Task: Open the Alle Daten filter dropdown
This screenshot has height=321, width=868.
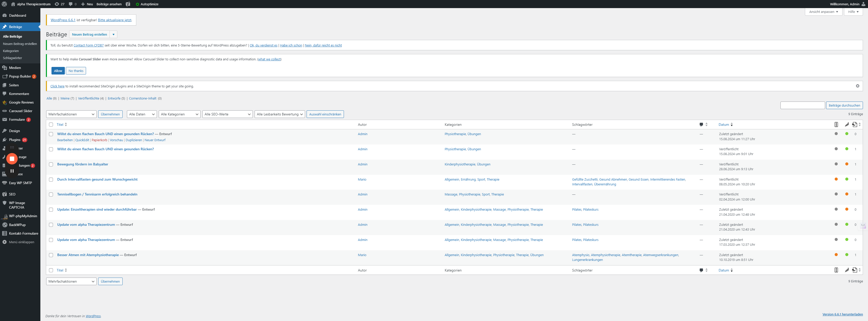Action: pos(142,114)
